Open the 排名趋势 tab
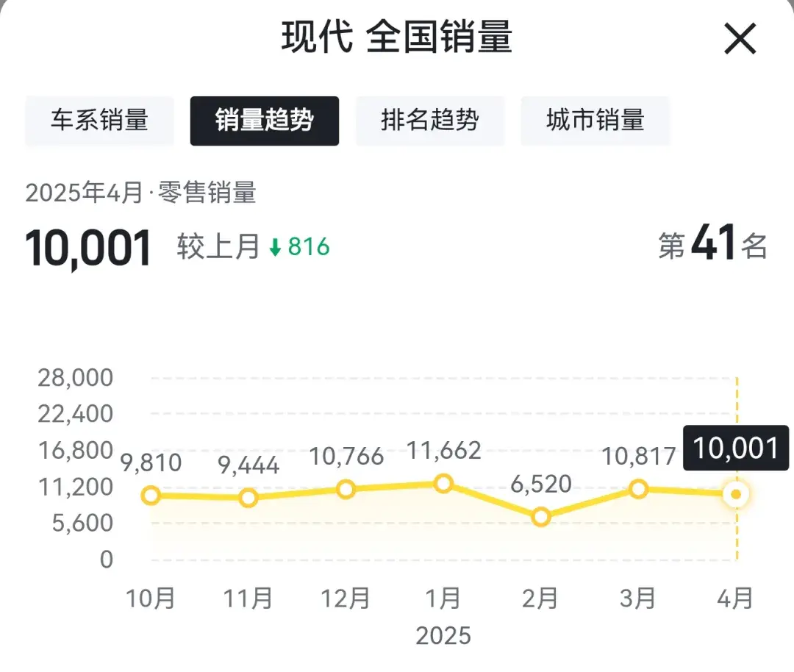 430,121
